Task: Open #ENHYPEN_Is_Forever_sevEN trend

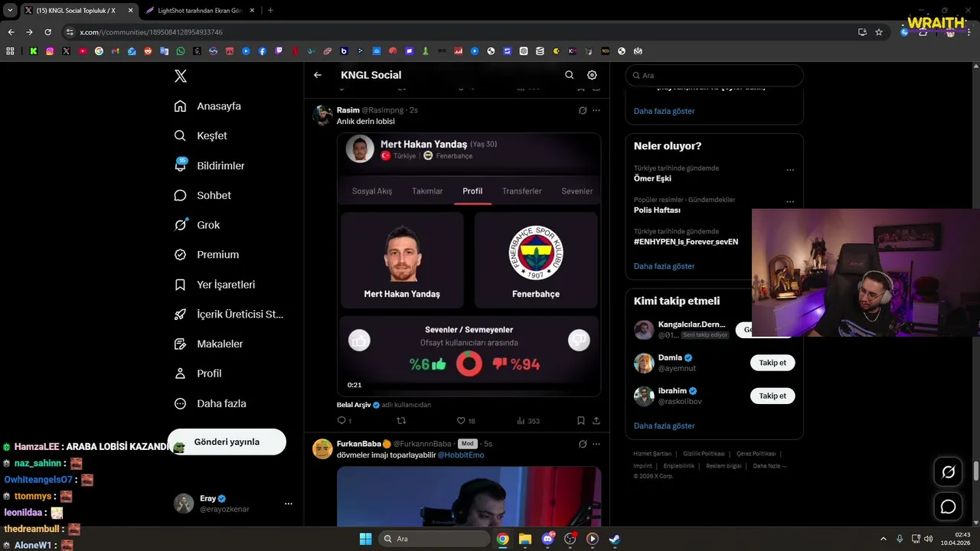Action: (686, 242)
